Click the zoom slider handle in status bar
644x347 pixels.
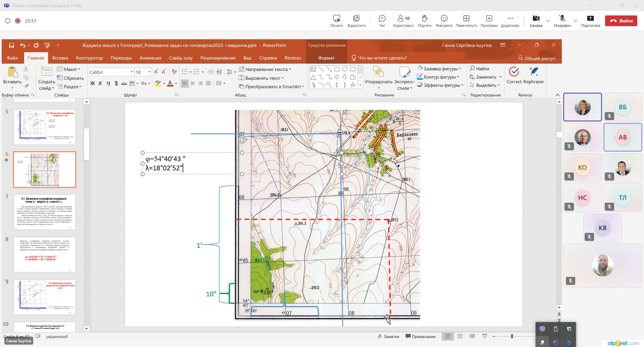(512, 336)
